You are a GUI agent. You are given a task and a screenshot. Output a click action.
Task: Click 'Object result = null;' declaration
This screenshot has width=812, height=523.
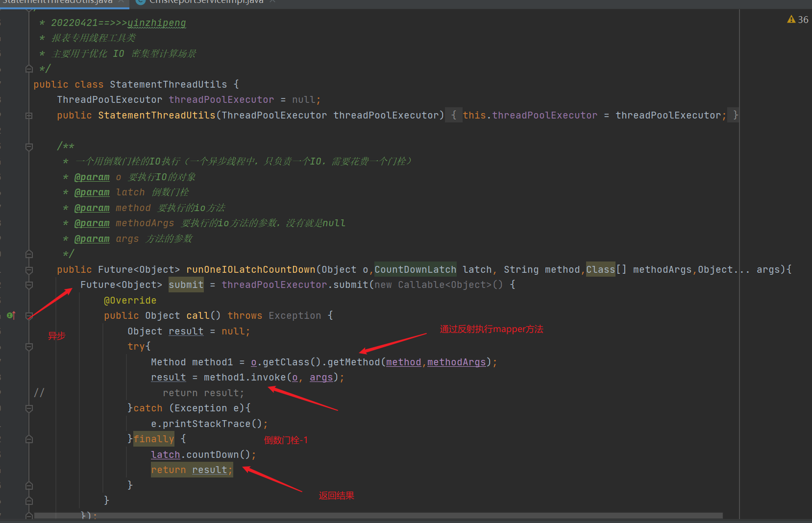[189, 331]
